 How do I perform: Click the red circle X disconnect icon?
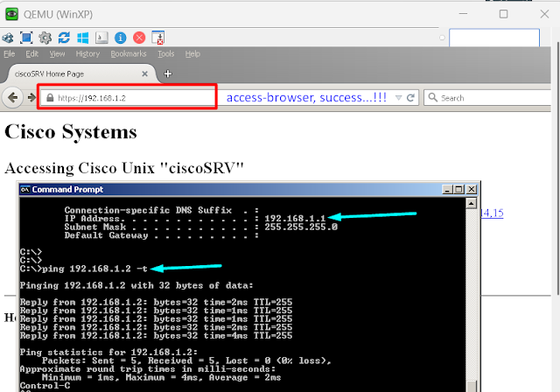pyautogui.click(x=139, y=38)
